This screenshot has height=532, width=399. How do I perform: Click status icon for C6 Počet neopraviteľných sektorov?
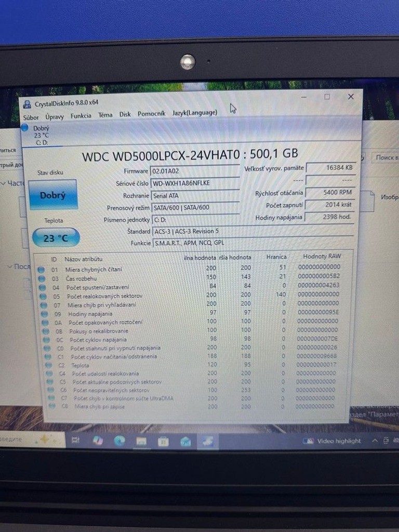coord(51,390)
